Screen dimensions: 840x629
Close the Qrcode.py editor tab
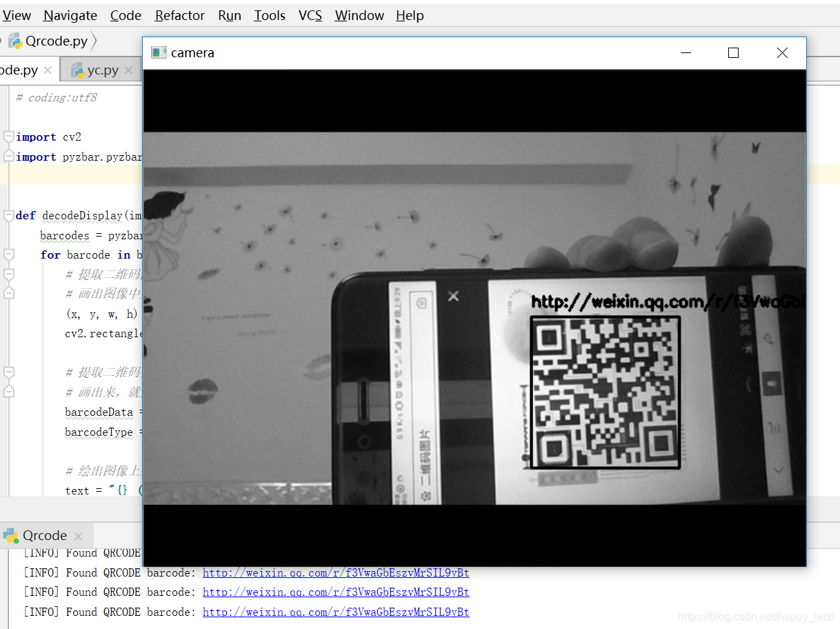(x=48, y=70)
